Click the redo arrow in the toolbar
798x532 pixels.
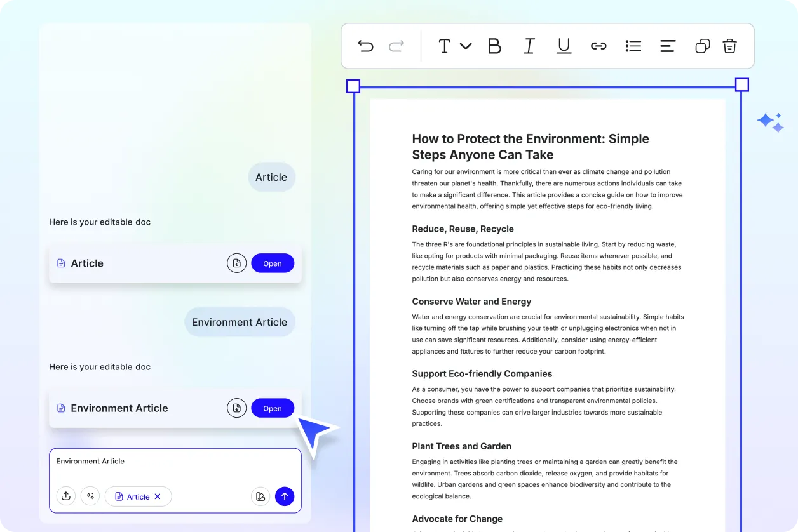[396, 45]
